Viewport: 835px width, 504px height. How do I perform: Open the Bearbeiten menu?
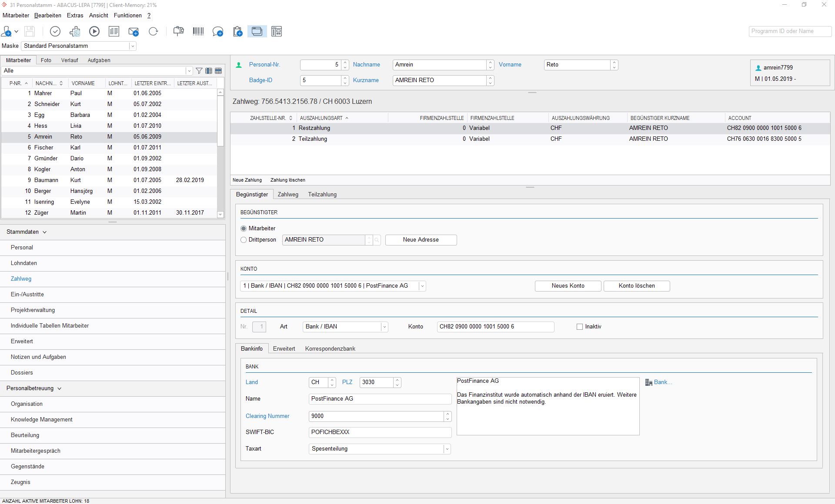48,16
